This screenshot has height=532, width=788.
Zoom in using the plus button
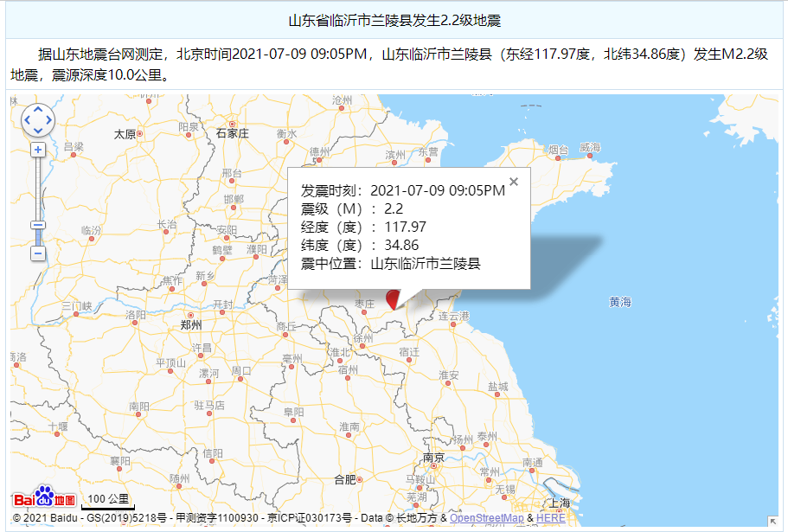38,149
